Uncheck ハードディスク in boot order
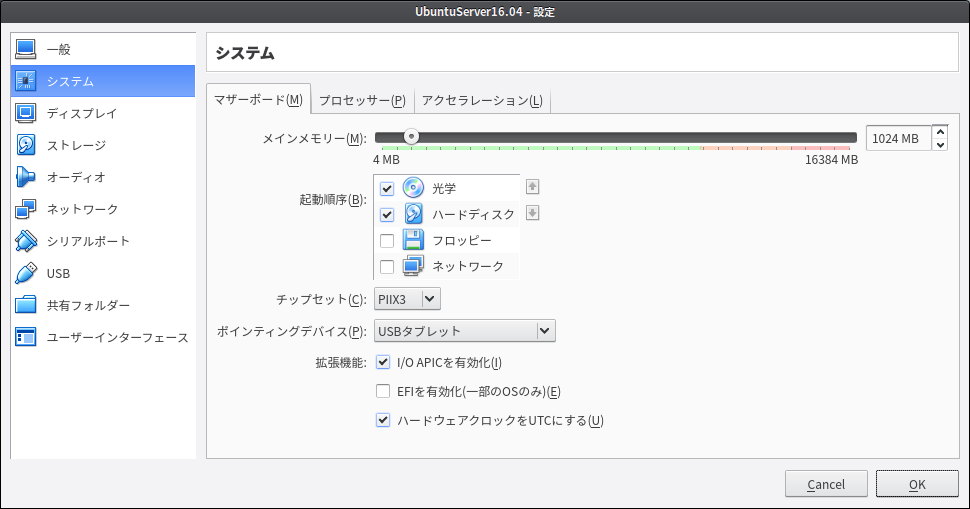Image resolution: width=970 pixels, height=509 pixels. pos(387,215)
